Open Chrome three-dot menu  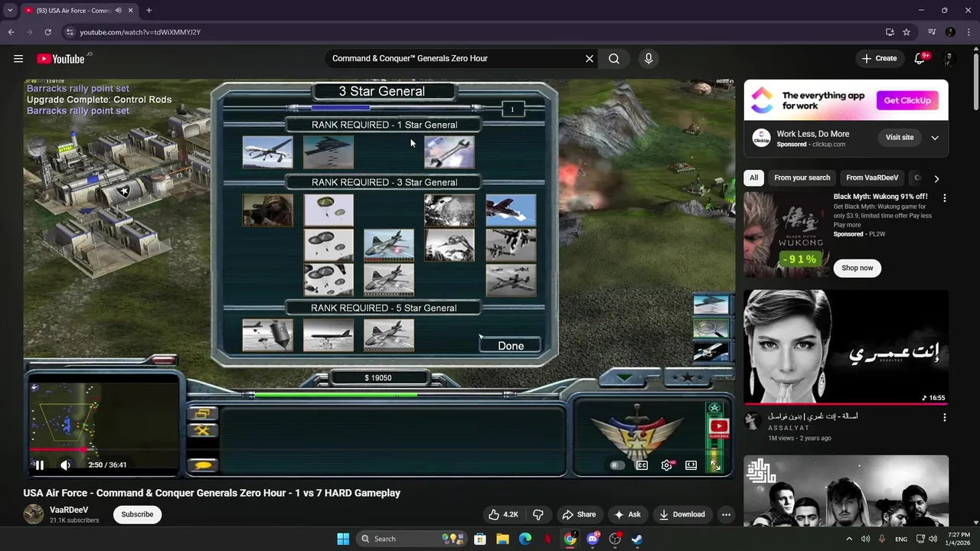coord(969,32)
